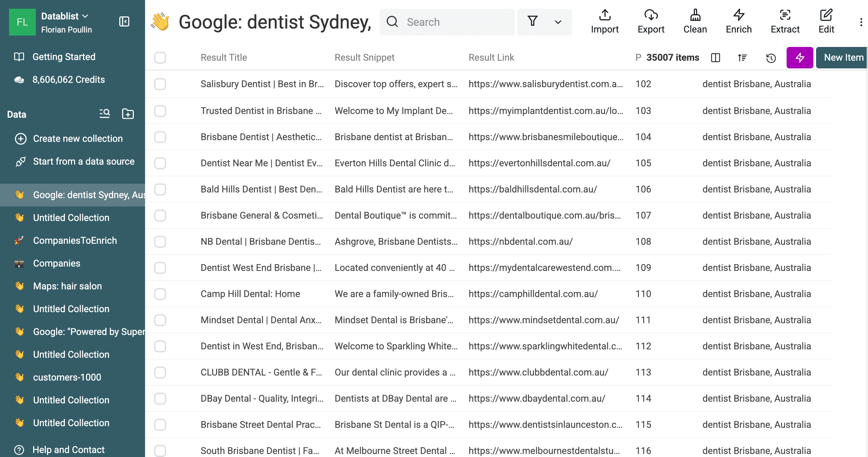The image size is (868, 457).
Task: Open the row sorting options
Action: click(742, 58)
